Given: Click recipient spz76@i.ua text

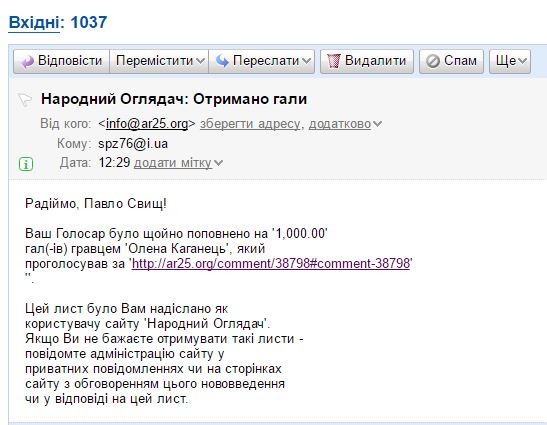Looking at the screenshot, I should [133, 144].
